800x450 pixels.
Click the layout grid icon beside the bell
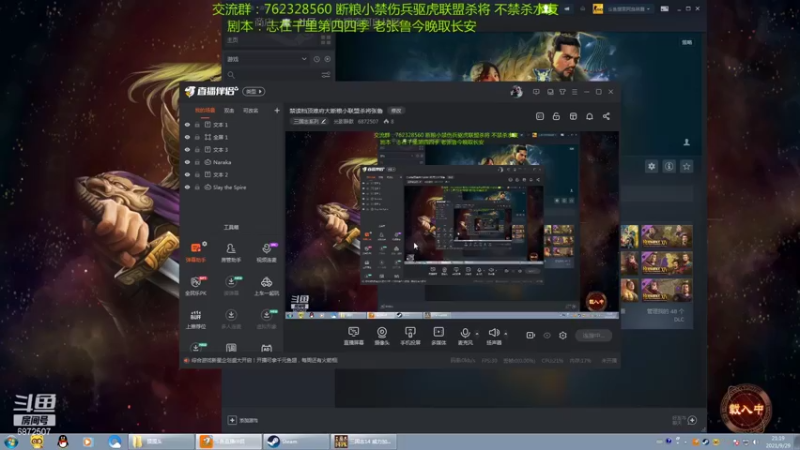tap(573, 116)
